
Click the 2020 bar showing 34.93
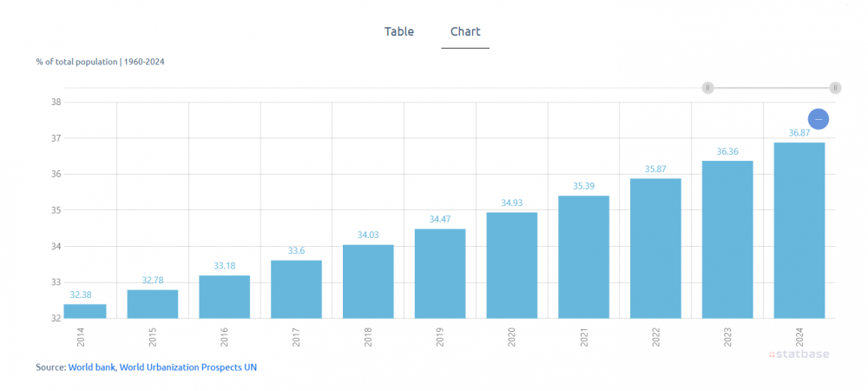pos(511,265)
